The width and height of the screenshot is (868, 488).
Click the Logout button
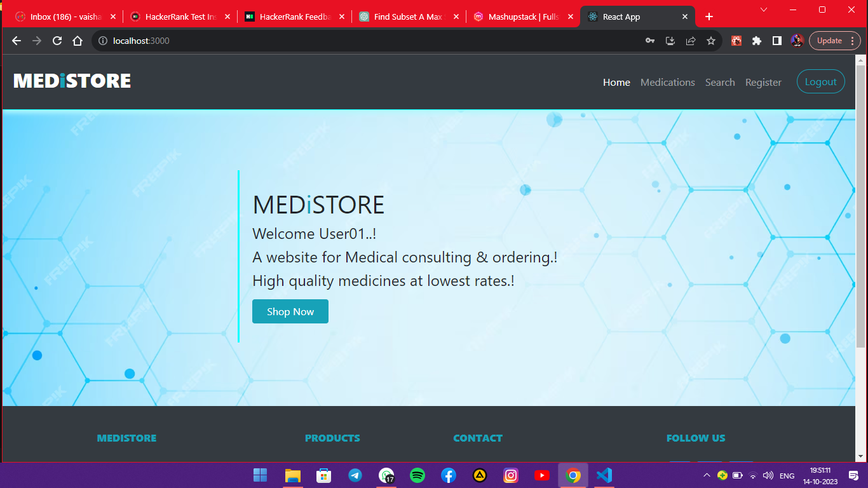(x=820, y=82)
